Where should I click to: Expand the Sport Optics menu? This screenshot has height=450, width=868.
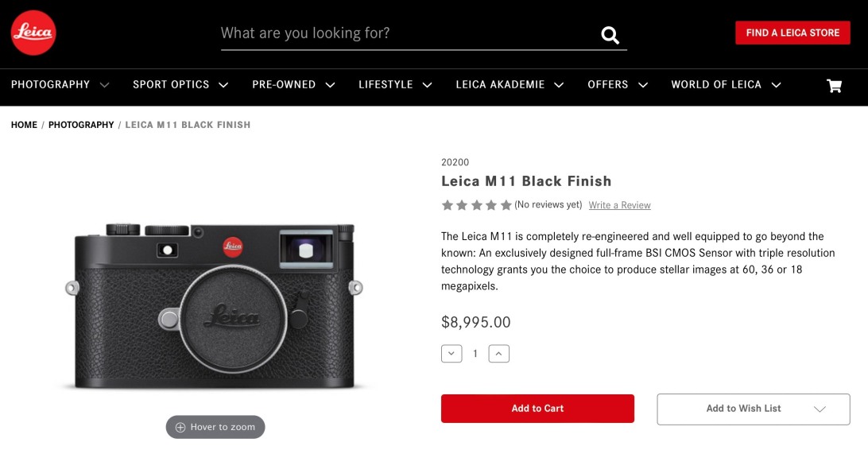pyautogui.click(x=180, y=85)
